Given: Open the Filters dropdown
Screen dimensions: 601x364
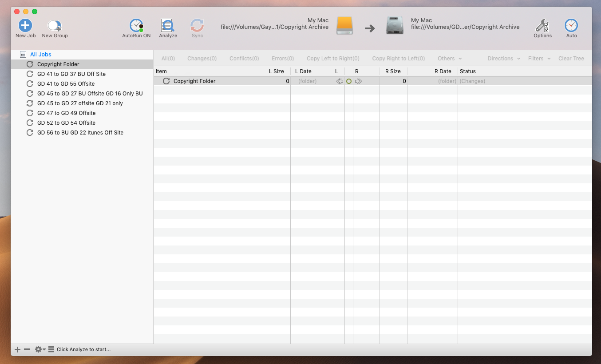Looking at the screenshot, I should (539, 59).
